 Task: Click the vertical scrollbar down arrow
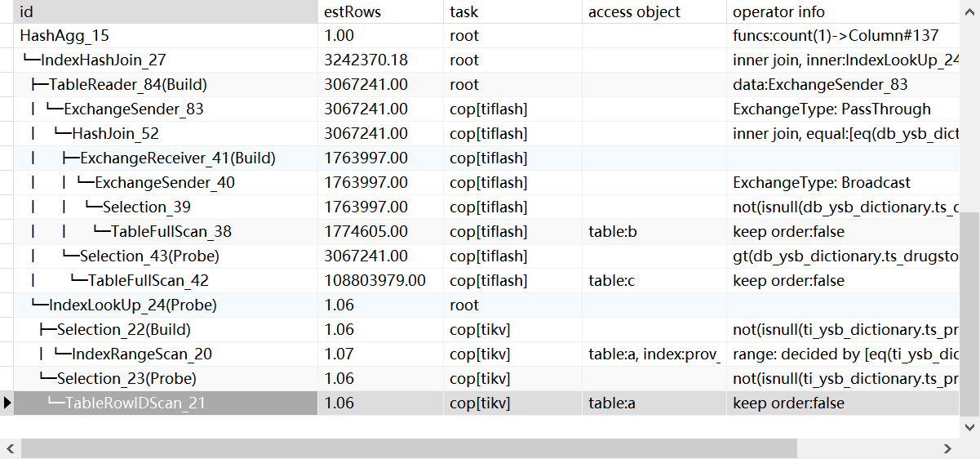pos(969,427)
